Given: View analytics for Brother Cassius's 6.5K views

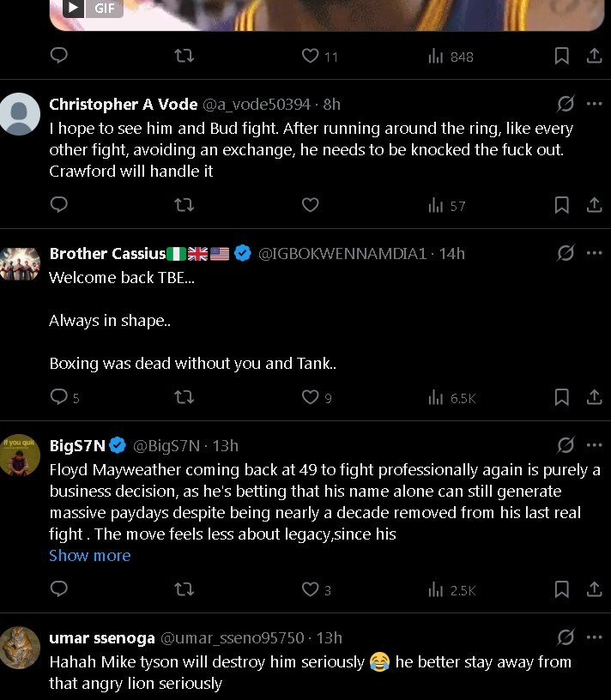Looking at the screenshot, I should tap(451, 398).
